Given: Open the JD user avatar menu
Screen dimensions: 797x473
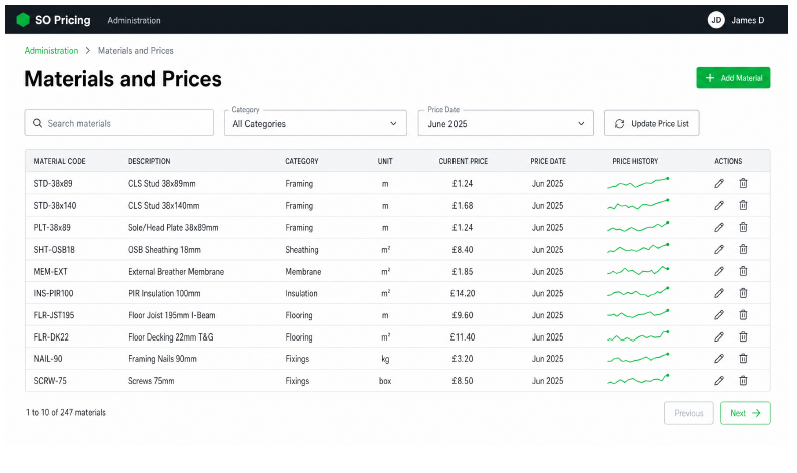Looking at the screenshot, I should [x=716, y=20].
